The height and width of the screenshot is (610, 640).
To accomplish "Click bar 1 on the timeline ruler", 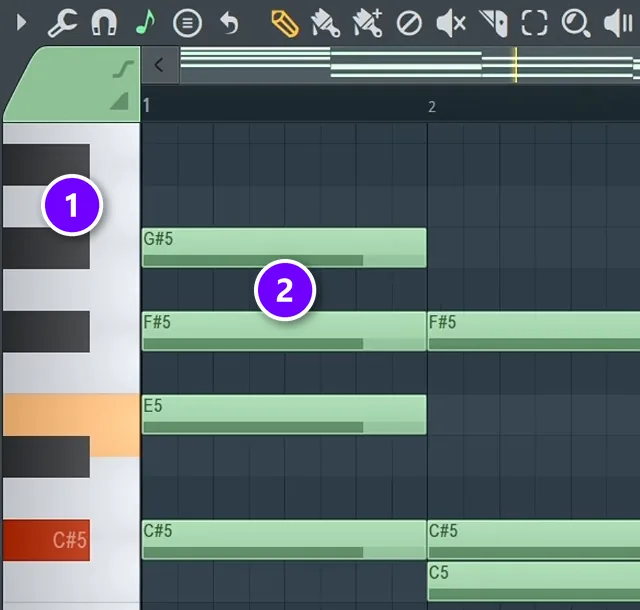I will (x=147, y=106).
